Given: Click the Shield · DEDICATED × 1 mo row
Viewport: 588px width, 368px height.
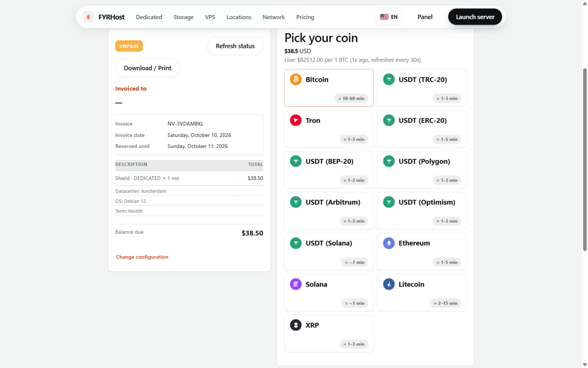Looking at the screenshot, I should tap(189, 178).
